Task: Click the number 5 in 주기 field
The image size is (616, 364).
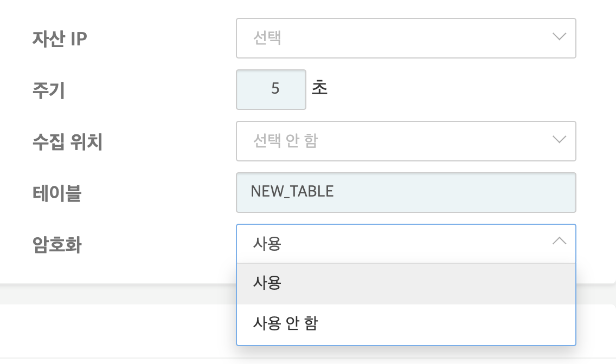Action: pyautogui.click(x=275, y=89)
